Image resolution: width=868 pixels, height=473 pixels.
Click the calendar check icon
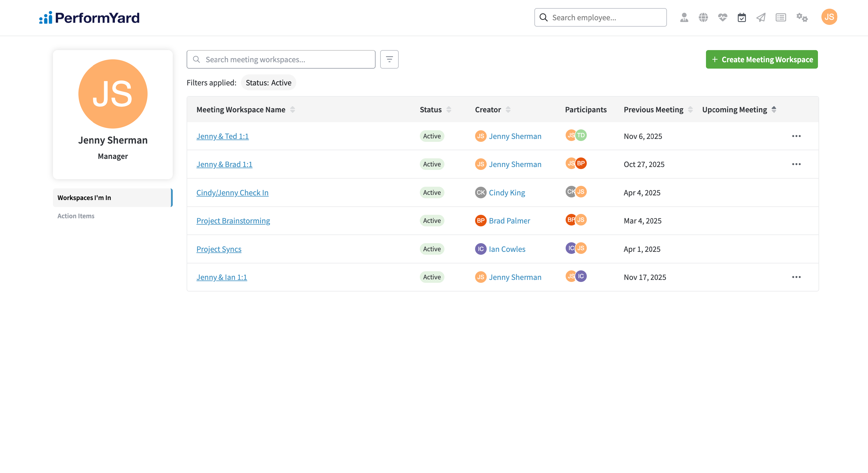click(x=742, y=18)
